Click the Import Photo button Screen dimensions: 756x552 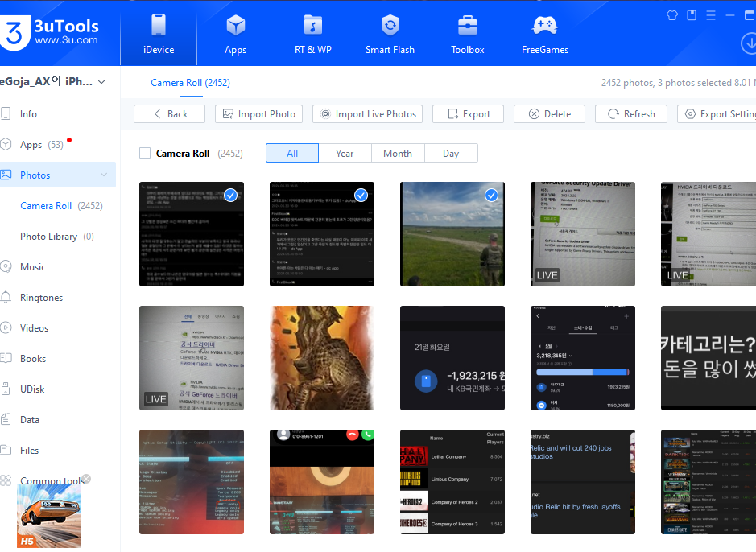(259, 114)
